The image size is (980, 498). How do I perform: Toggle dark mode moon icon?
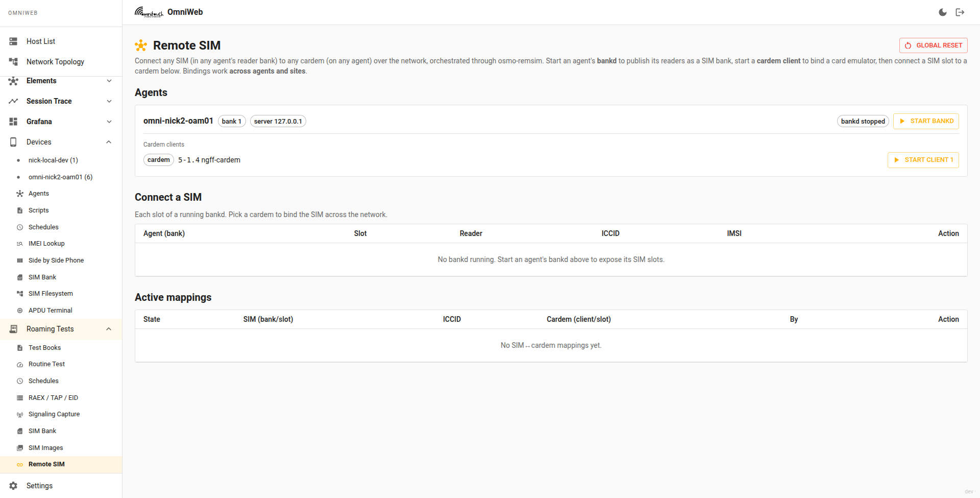click(943, 12)
